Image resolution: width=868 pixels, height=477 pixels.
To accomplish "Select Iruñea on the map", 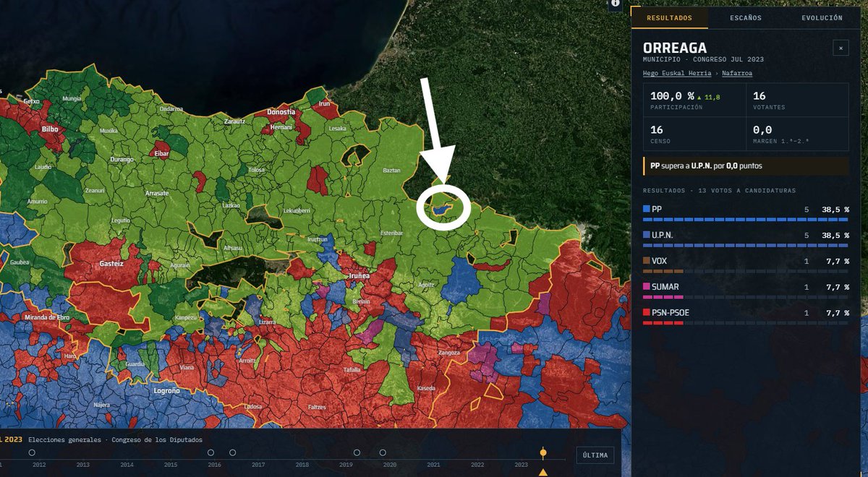I will [359, 275].
